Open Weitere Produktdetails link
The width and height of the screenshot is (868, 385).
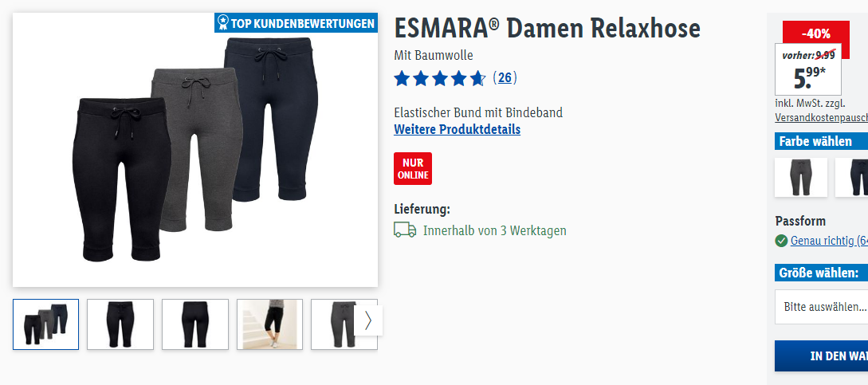[458, 130]
